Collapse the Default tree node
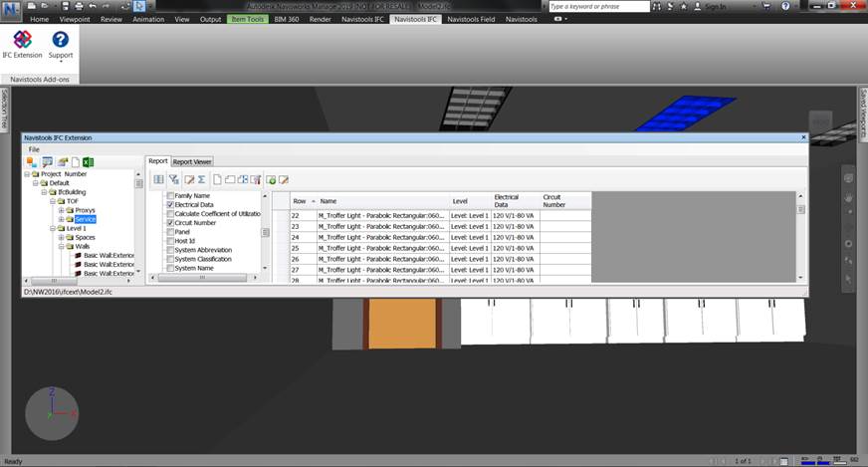 tap(36, 183)
